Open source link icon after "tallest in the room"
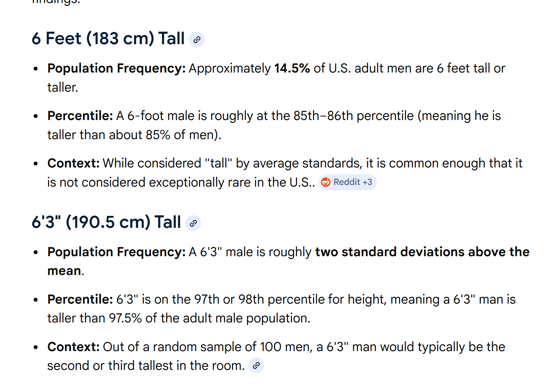Screen dimensions: 553x392 [256, 365]
